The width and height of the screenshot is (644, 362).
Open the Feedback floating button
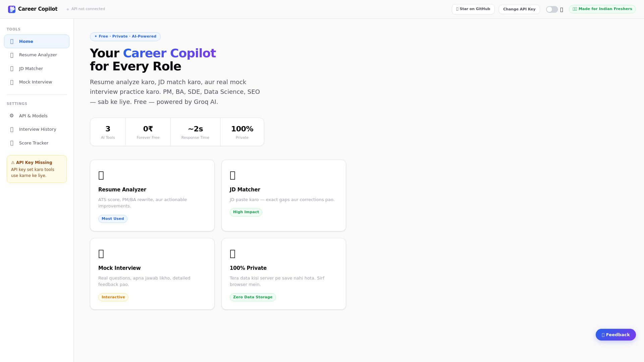coord(615,335)
